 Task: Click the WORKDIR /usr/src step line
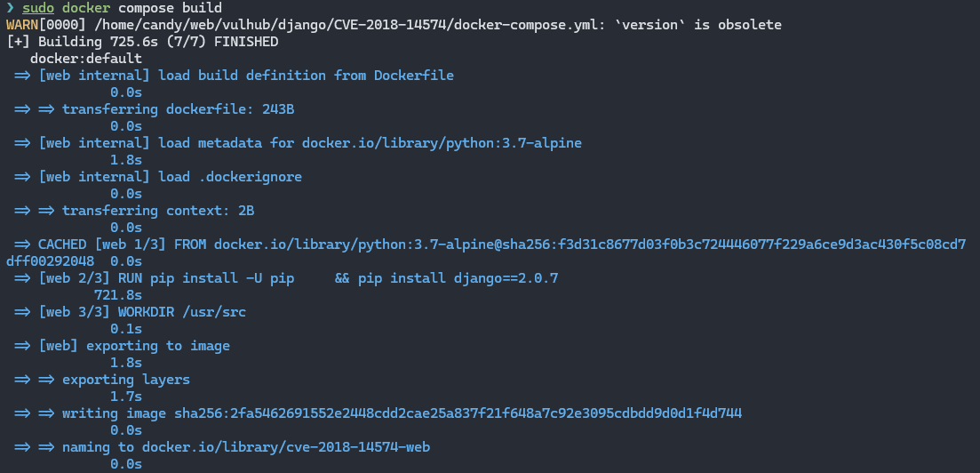tap(142, 312)
